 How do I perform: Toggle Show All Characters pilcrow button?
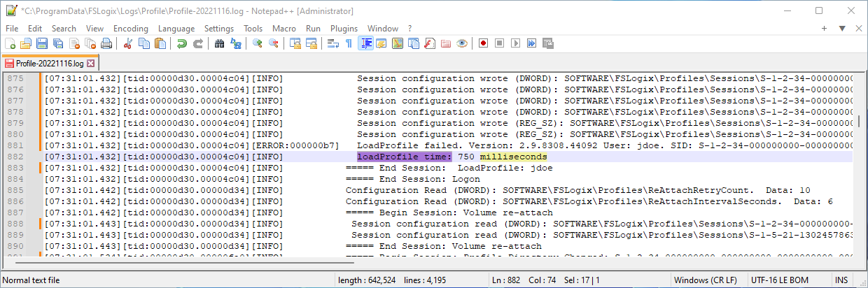click(349, 43)
